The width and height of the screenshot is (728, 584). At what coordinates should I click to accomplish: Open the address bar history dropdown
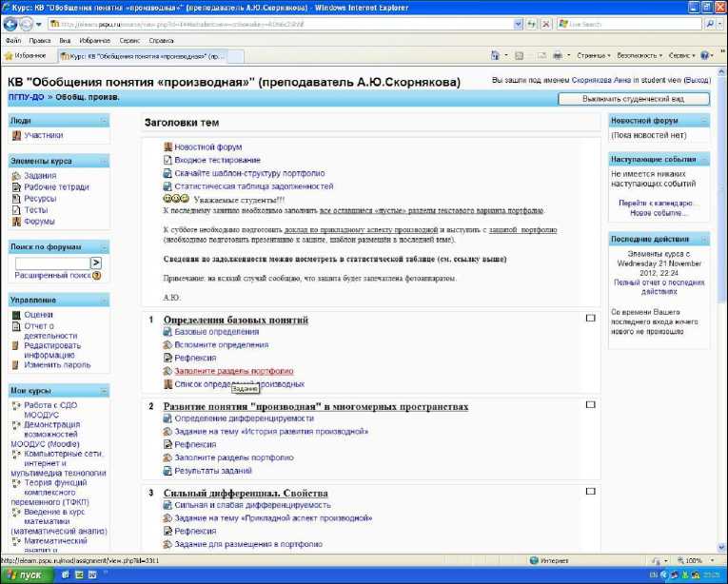[518, 24]
